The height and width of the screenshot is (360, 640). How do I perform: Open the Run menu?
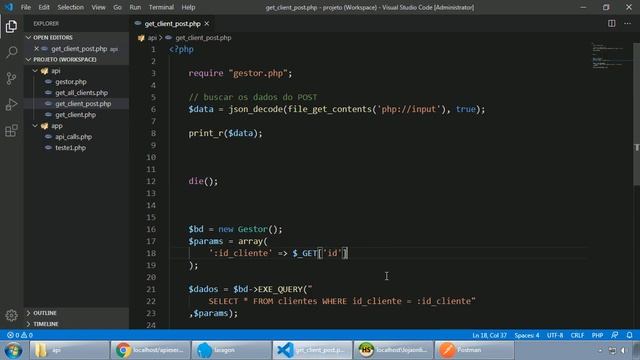pos(135,7)
